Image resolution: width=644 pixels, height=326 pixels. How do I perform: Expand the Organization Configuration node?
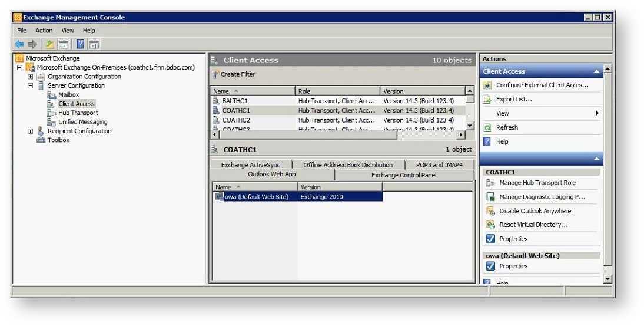[31, 77]
